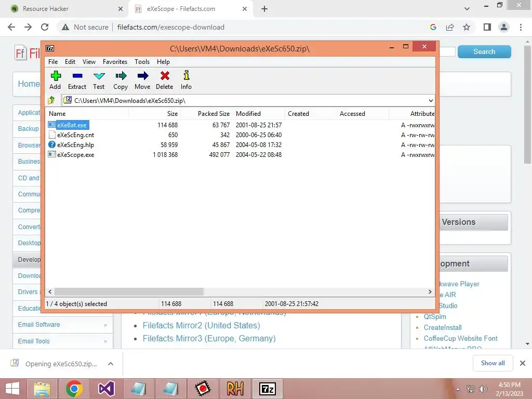Expand Email Software category arrow
Image resolution: width=532 pixels, height=399 pixels.
105,325
